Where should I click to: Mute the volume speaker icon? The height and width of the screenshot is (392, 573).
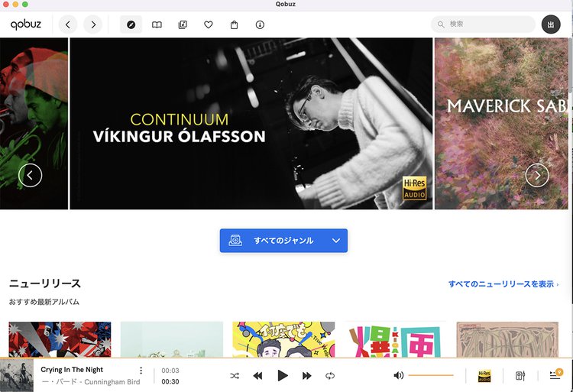tap(398, 375)
